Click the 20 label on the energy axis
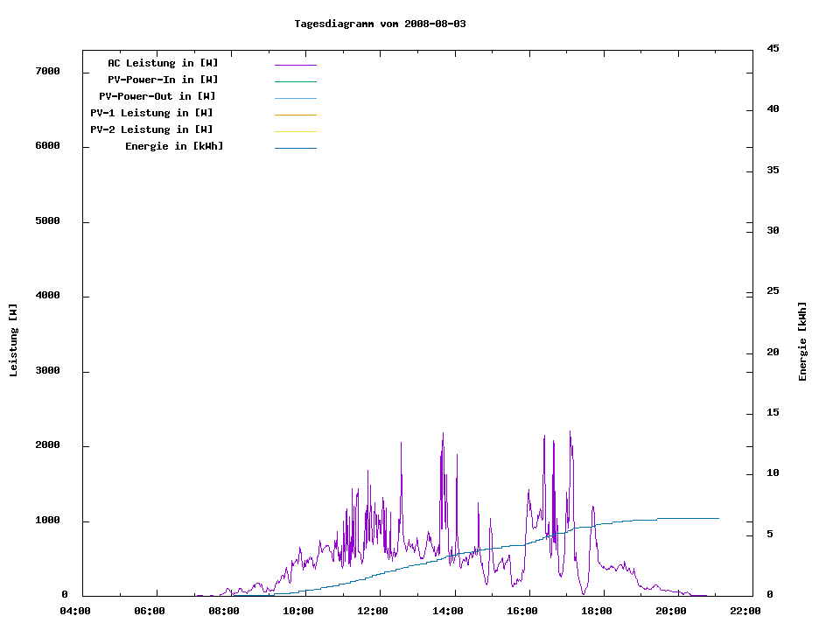840x630 pixels. click(773, 352)
